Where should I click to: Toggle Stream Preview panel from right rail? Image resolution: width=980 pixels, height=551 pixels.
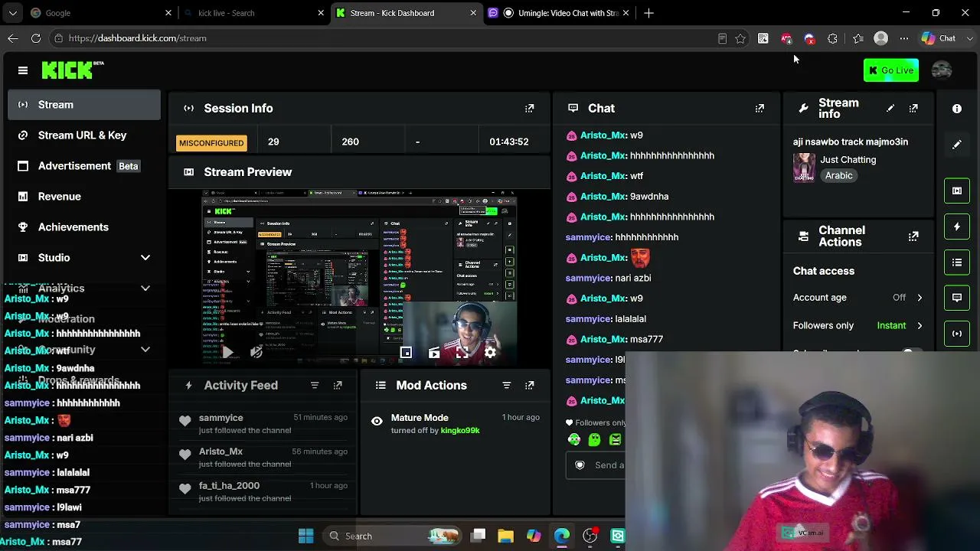957,191
